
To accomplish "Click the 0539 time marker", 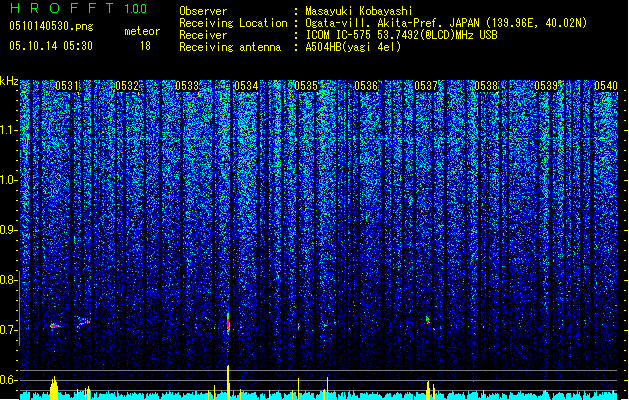I will 546,86.
